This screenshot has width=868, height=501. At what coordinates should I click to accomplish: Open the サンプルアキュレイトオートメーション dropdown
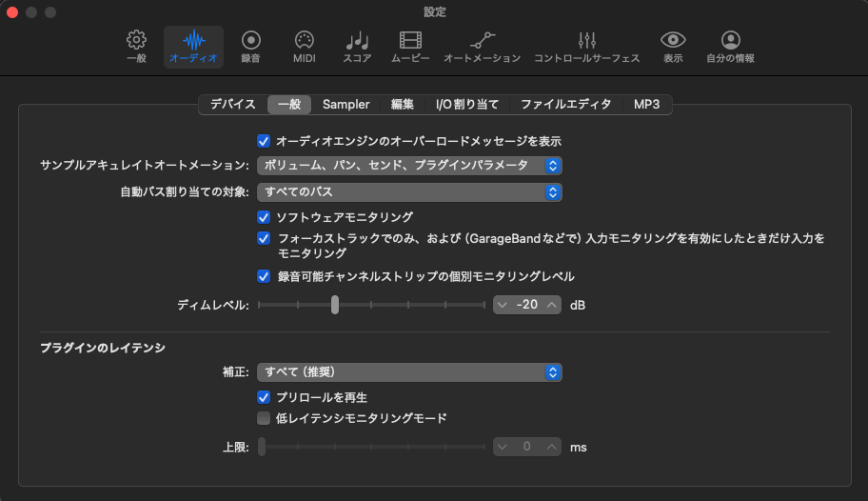(409, 166)
